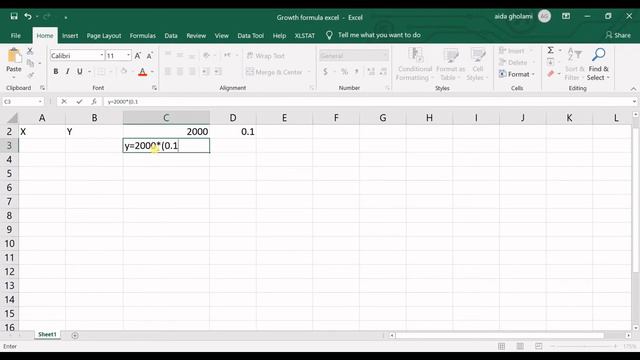The width and height of the screenshot is (640, 360).
Task: Click the Insert Function fx icon
Action: tap(94, 102)
